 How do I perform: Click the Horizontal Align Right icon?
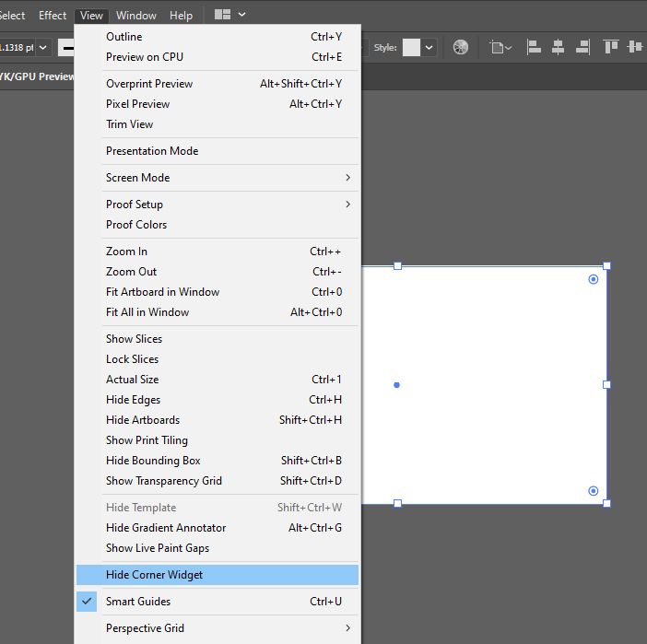coord(583,47)
